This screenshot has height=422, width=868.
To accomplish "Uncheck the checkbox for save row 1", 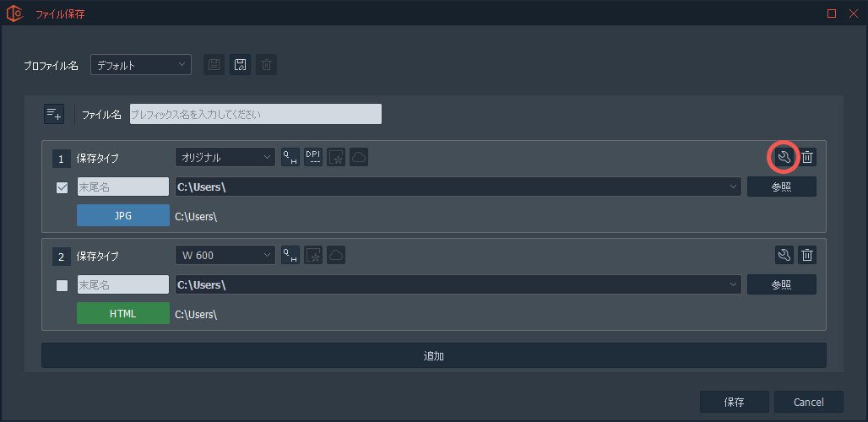I will 62,187.
